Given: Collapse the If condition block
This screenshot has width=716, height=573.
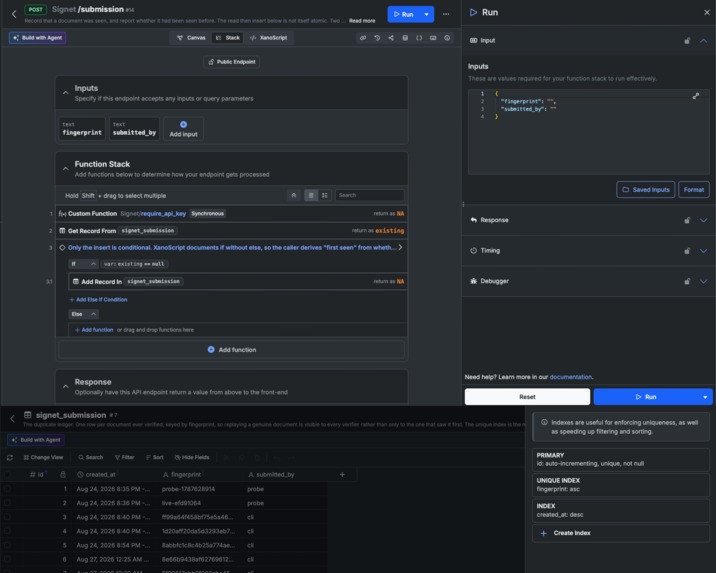Looking at the screenshot, I should [x=93, y=264].
